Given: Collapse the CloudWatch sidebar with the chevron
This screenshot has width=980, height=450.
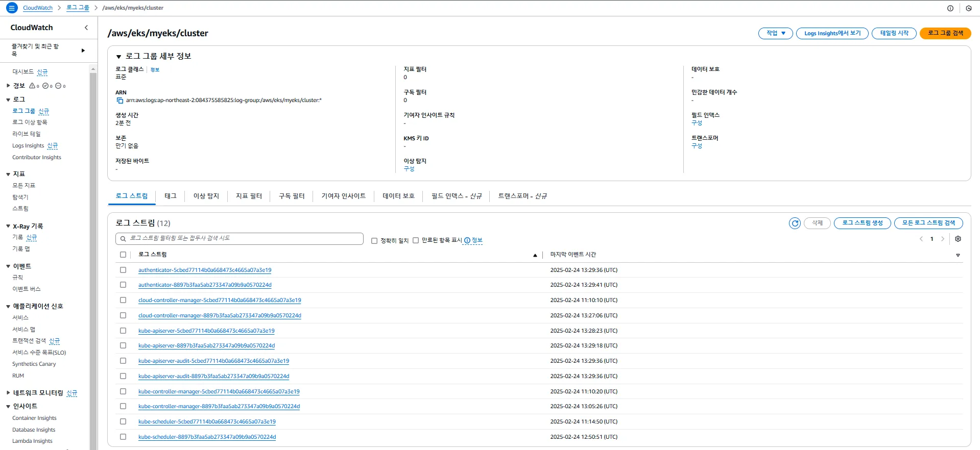Looking at the screenshot, I should (x=86, y=28).
